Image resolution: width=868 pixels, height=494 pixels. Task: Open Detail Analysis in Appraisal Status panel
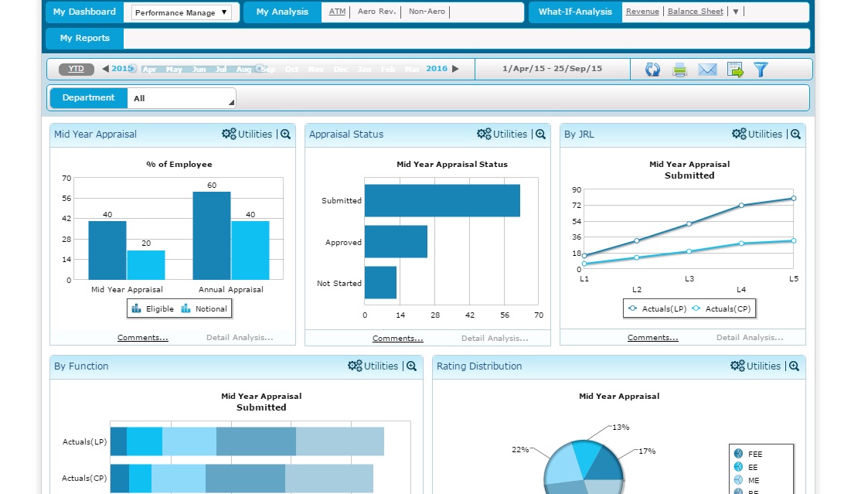495,338
